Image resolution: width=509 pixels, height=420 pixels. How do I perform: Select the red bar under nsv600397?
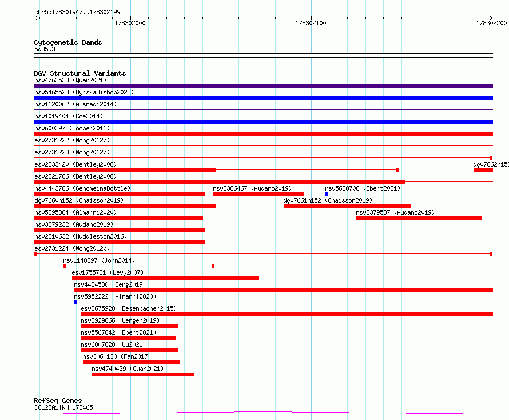[263, 134]
